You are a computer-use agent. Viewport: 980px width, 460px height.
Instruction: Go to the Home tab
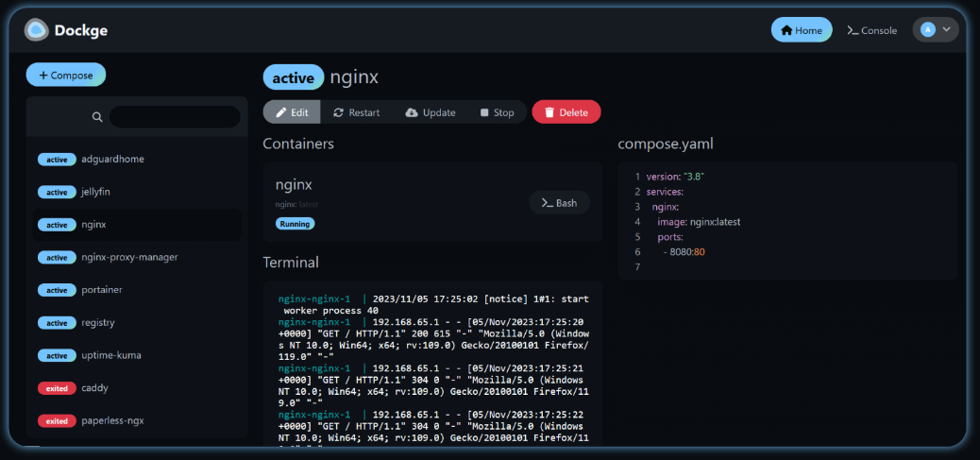click(x=802, y=30)
